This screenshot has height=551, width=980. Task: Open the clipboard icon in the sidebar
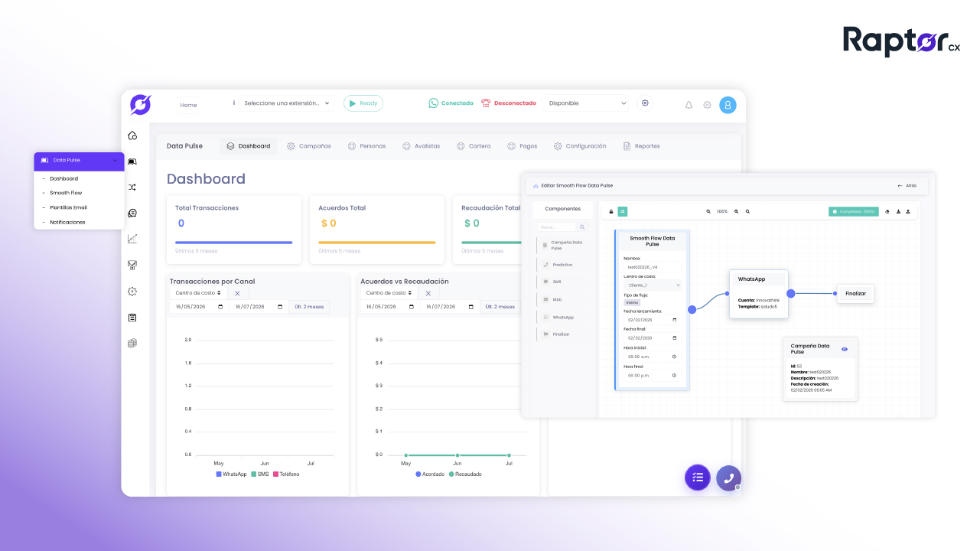coord(132,318)
